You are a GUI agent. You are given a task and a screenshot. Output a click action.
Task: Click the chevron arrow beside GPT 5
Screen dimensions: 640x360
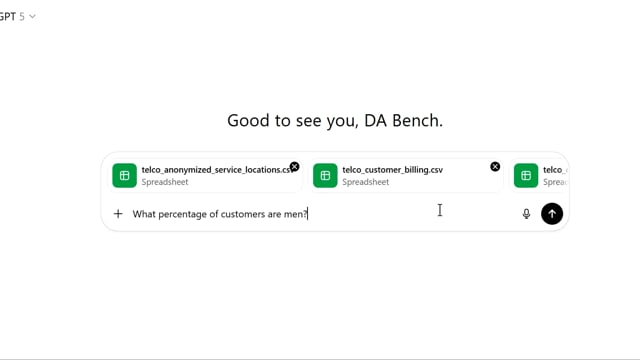33,17
